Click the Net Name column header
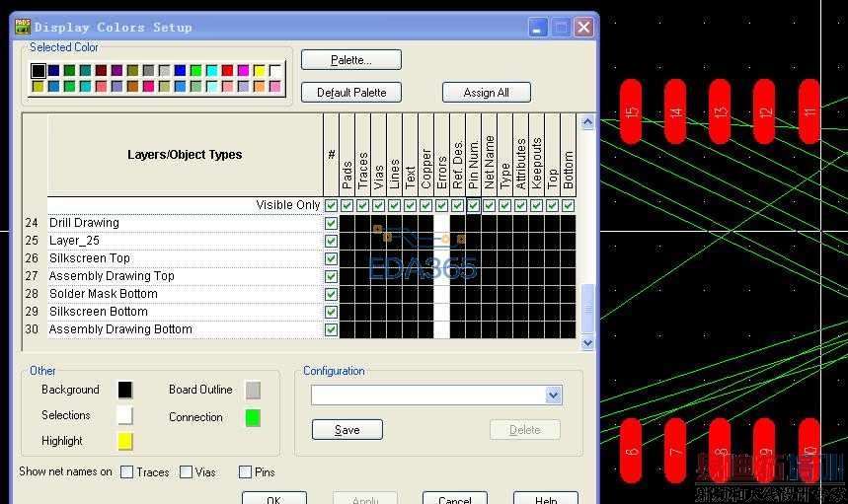This screenshot has width=848, height=504. [x=489, y=156]
